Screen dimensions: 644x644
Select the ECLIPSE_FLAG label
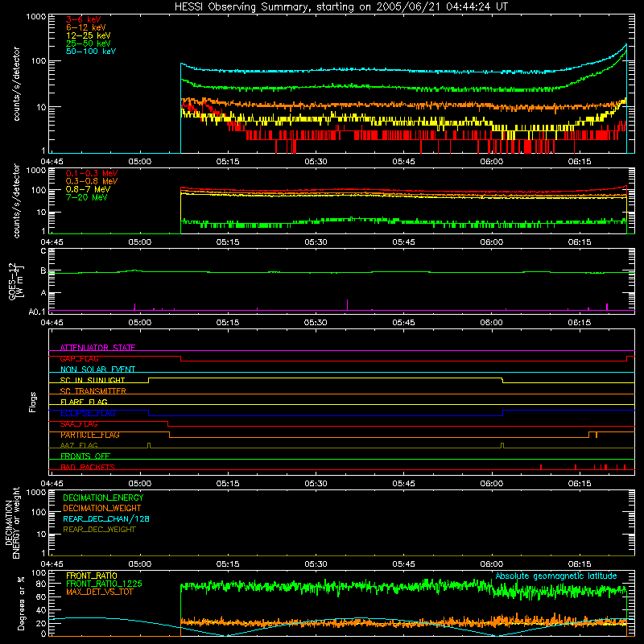point(88,413)
